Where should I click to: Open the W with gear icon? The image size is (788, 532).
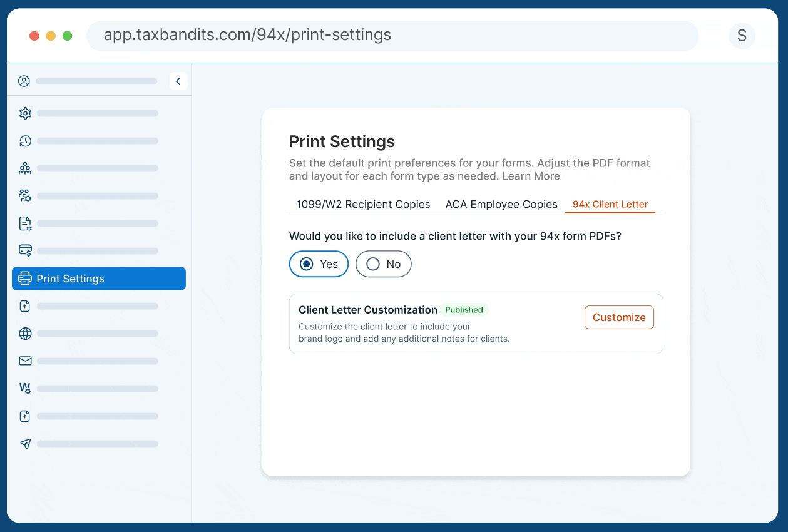25,389
